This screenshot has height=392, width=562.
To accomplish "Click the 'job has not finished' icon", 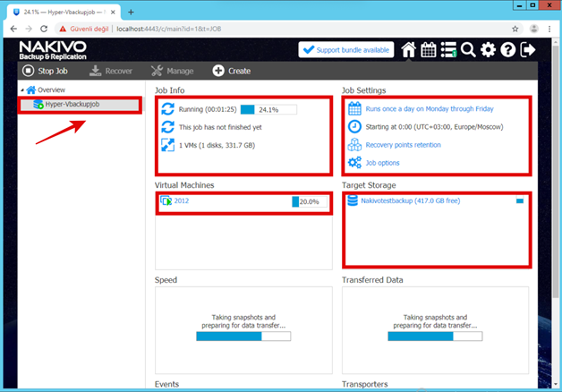I will 167,127.
